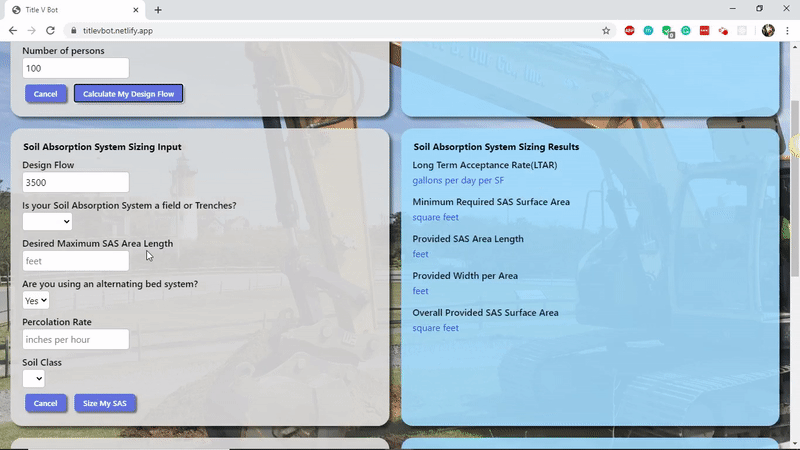Click the Percolation Rate input field
The height and width of the screenshot is (450, 800).
[x=76, y=340]
